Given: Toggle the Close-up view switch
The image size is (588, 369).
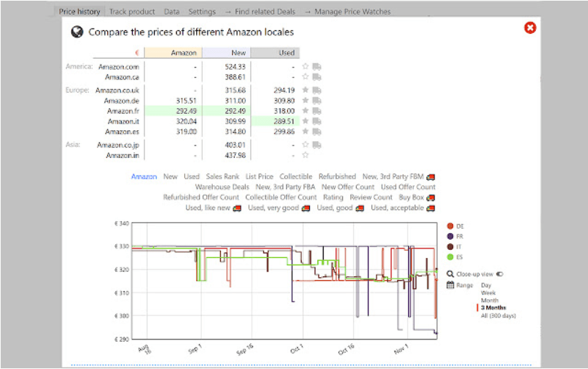Looking at the screenshot, I should coord(499,274).
